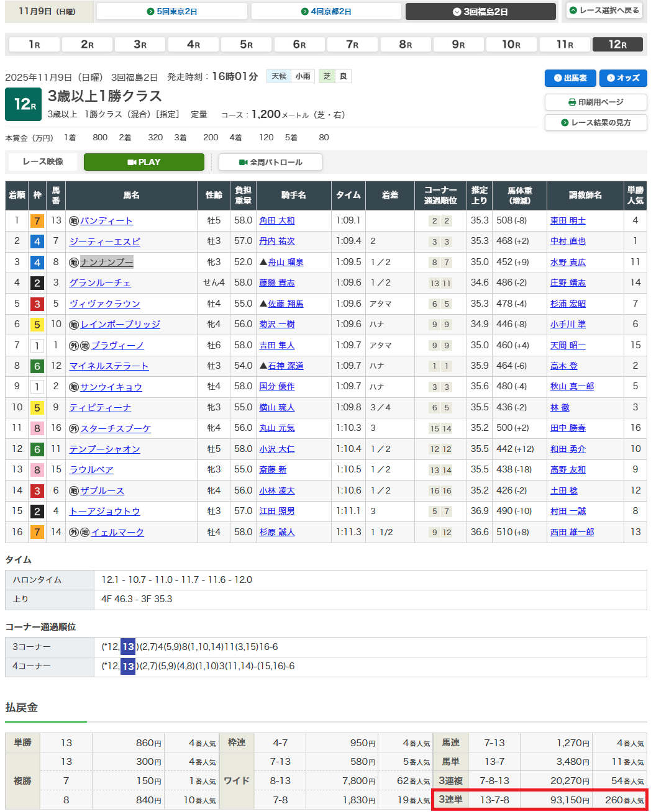
Task: Click the 出馬表 entry list button
Action: pos(570,78)
